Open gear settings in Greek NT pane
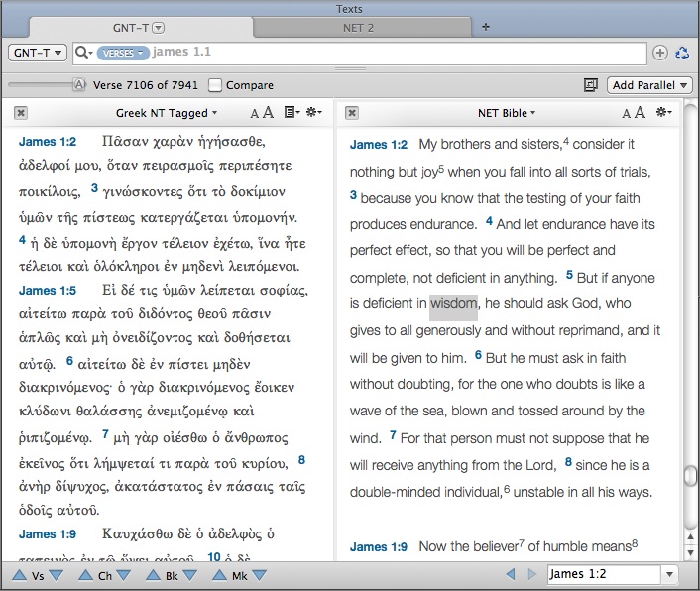The image size is (700, 591). tap(314, 113)
